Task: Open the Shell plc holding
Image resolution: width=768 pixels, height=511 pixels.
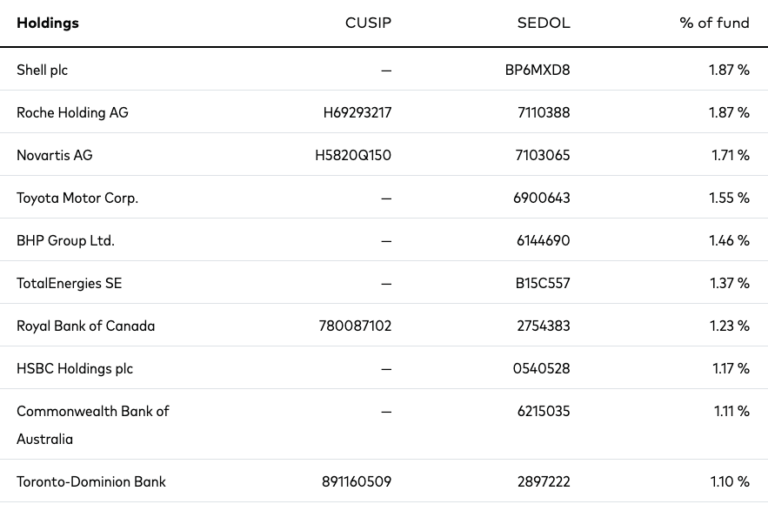Action: point(42,70)
